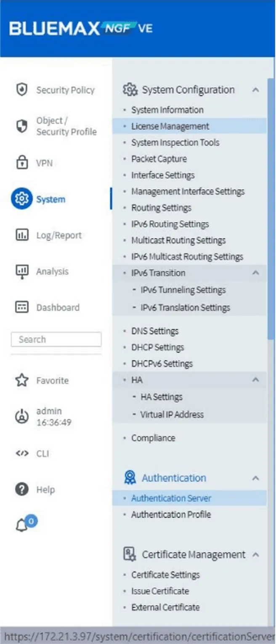This screenshot has width=276, height=644.
Task: Collapse the HA submenu chevron
Action: pos(255,380)
